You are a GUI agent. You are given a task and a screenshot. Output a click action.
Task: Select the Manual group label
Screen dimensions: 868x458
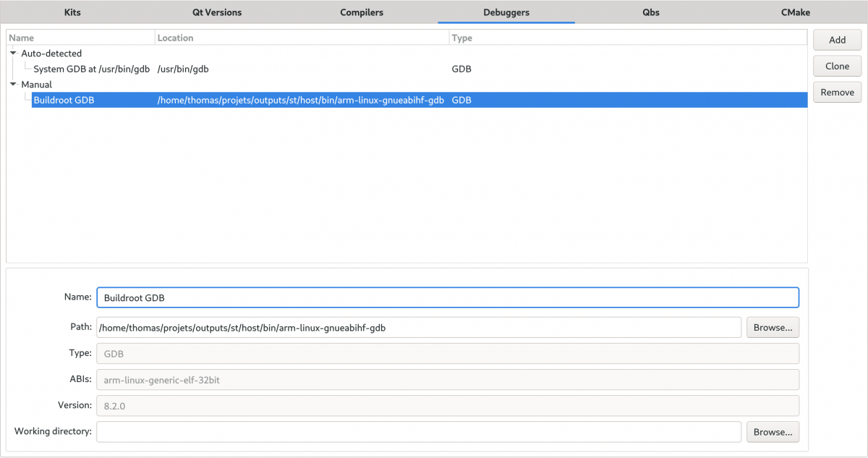37,85
